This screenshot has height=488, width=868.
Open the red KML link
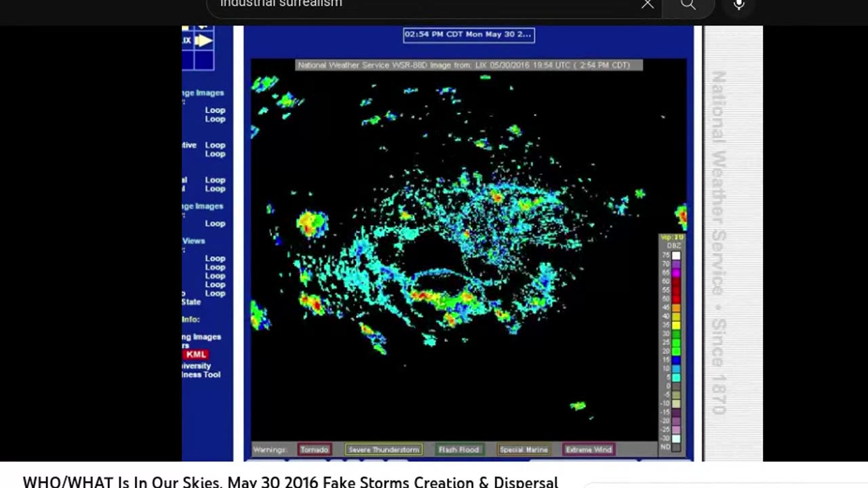click(196, 354)
